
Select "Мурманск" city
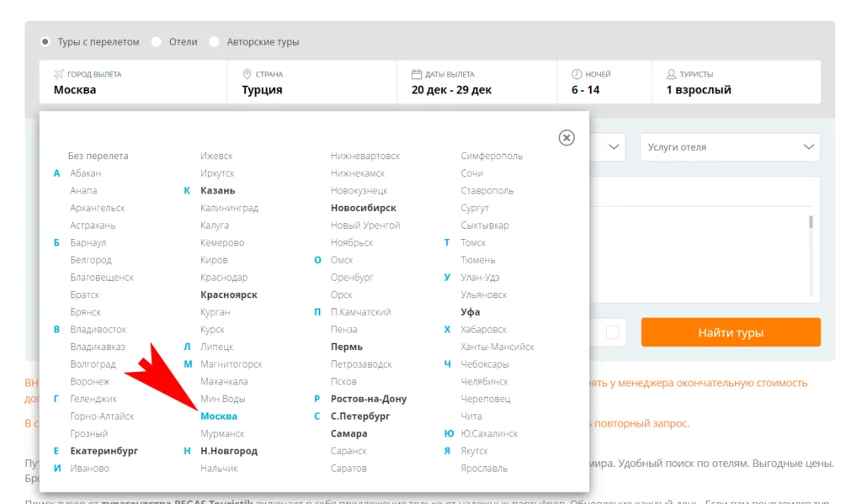222,433
